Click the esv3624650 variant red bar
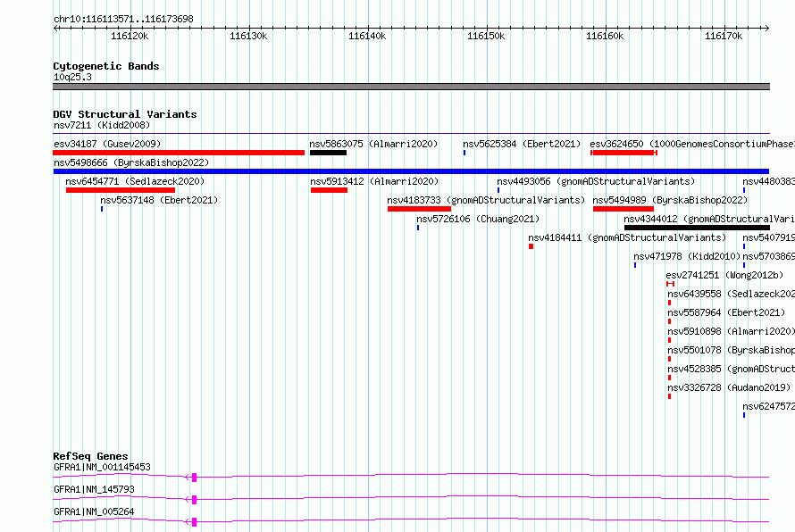This screenshot has width=795, height=532. coord(623,153)
